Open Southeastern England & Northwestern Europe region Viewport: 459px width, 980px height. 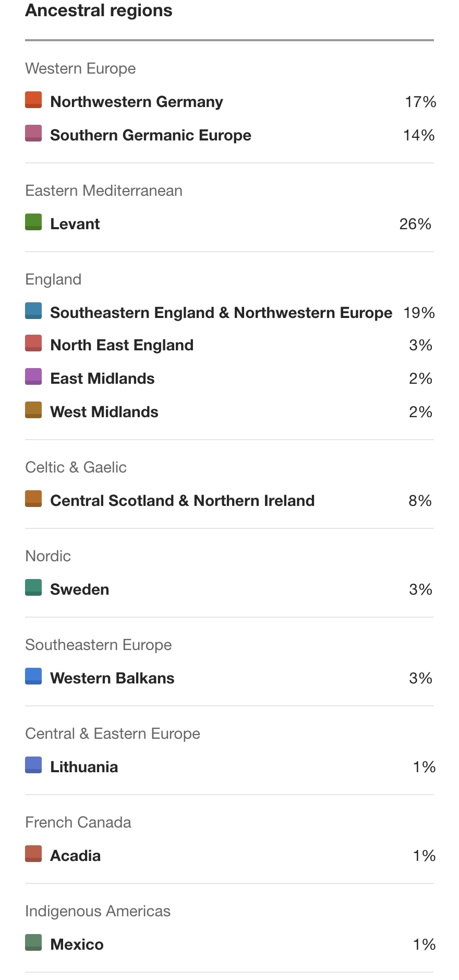(221, 313)
